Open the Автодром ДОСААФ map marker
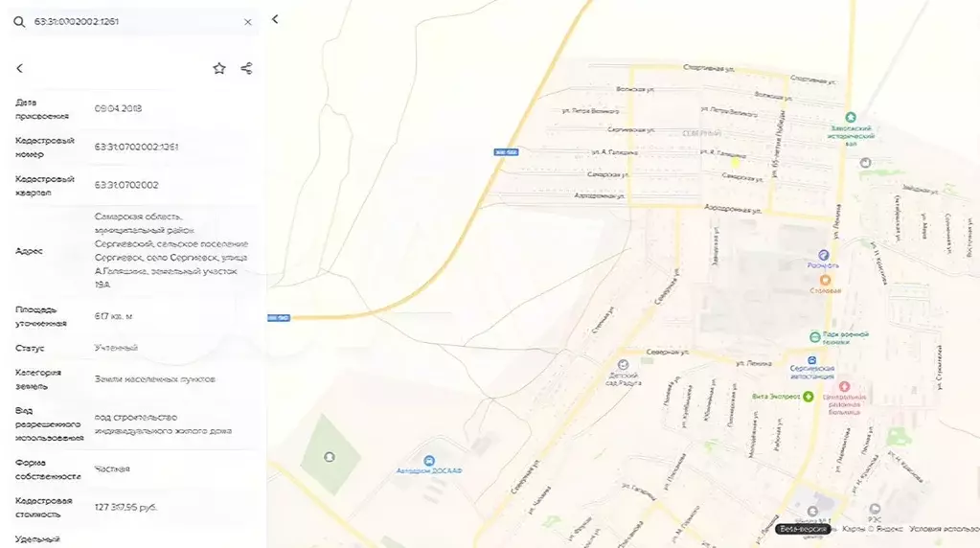Screen dimensions: 980x548 coord(429,461)
